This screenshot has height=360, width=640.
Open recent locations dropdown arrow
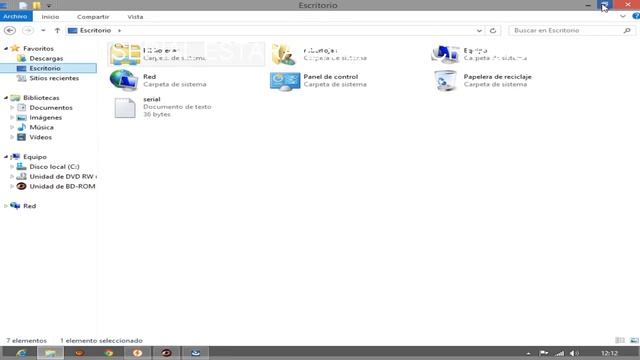tap(43, 31)
